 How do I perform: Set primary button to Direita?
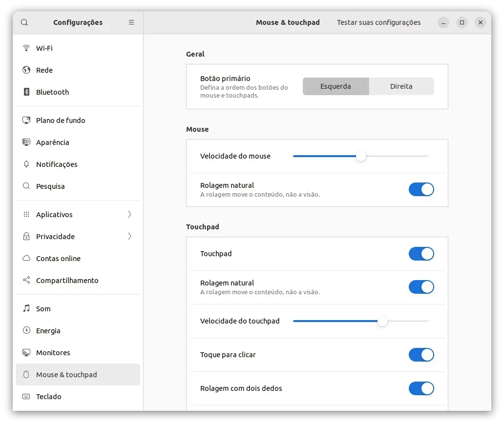click(401, 86)
